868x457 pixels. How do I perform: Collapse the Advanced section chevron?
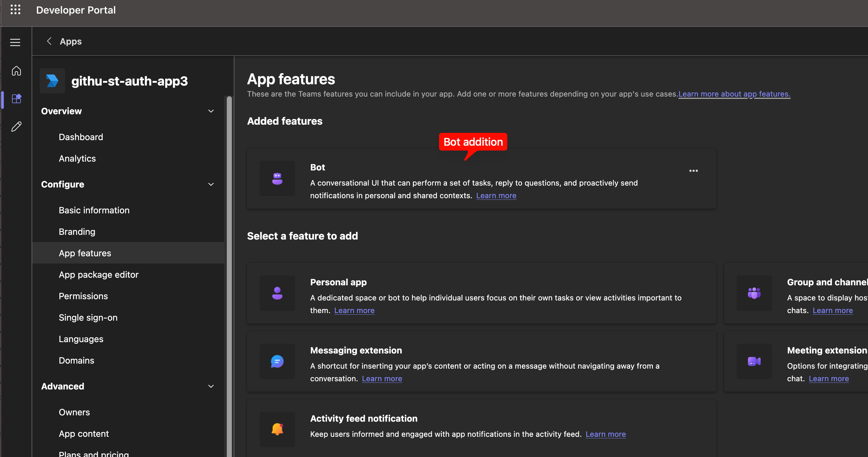tap(211, 386)
